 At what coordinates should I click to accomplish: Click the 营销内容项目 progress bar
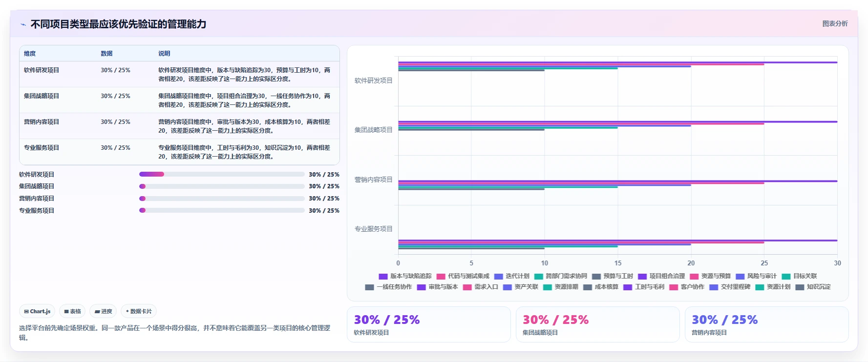tap(222, 199)
